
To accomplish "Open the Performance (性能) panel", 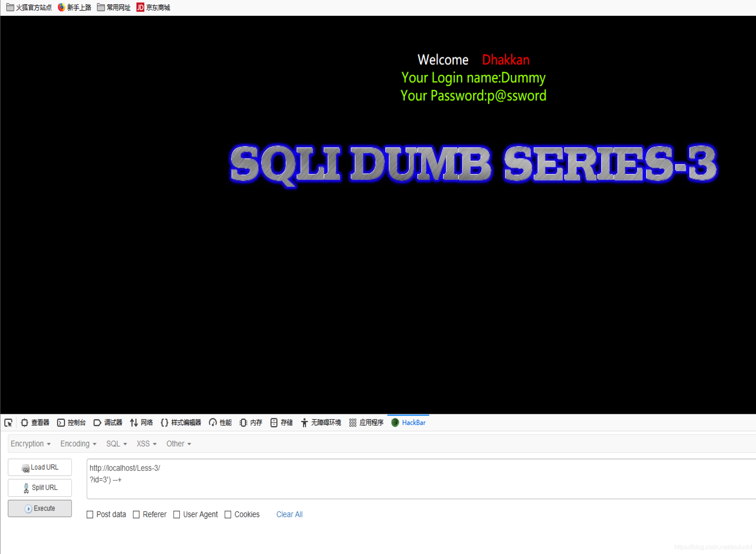I will (221, 423).
